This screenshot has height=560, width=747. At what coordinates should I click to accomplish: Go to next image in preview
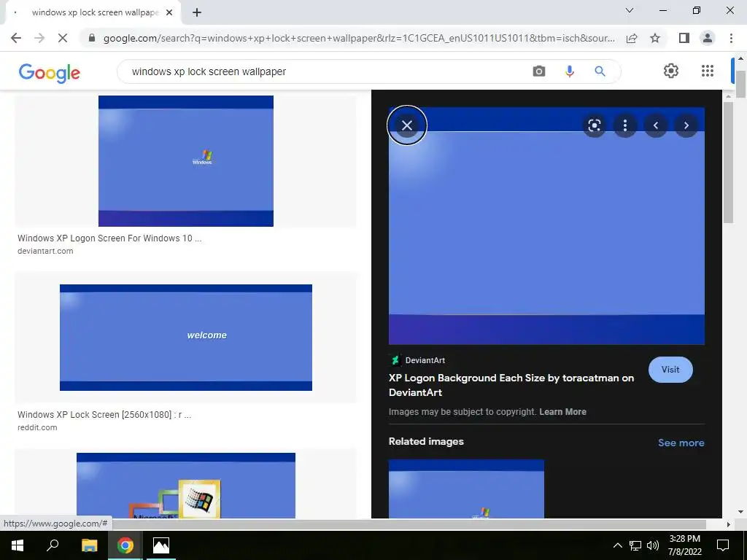[686, 125]
